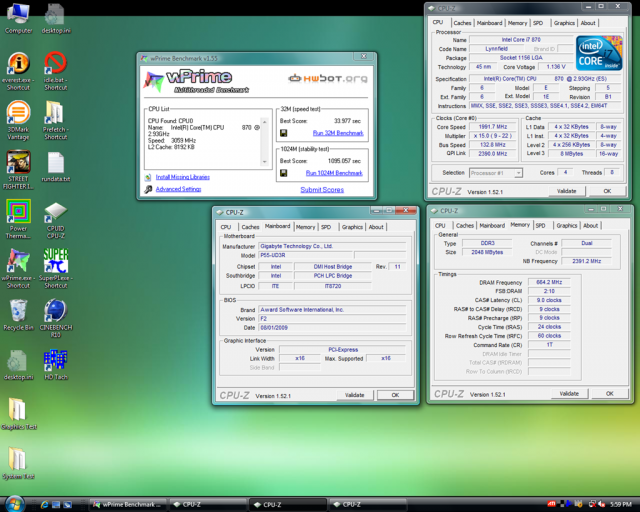Select the rundata.txt file icon

(56, 167)
